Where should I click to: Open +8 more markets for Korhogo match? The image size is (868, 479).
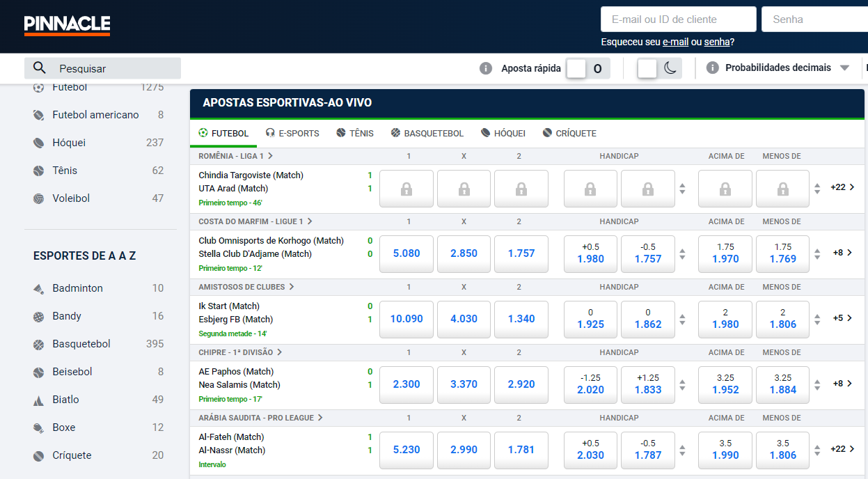(x=842, y=253)
